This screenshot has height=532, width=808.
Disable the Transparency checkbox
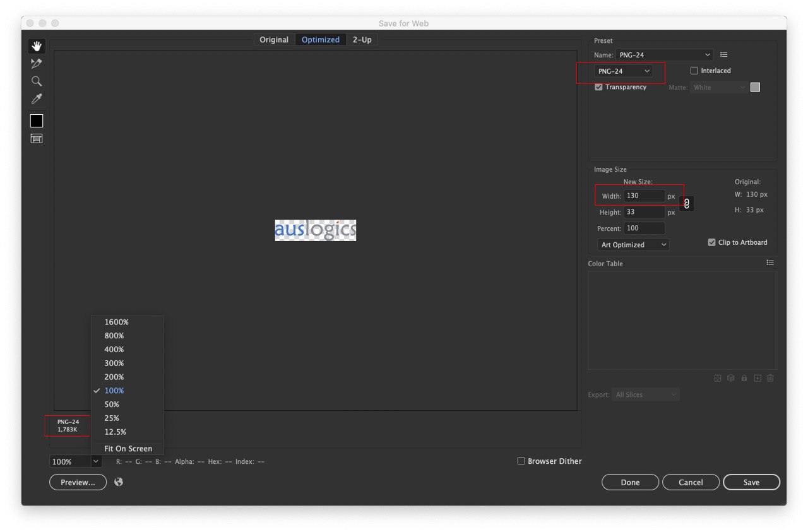pos(598,87)
